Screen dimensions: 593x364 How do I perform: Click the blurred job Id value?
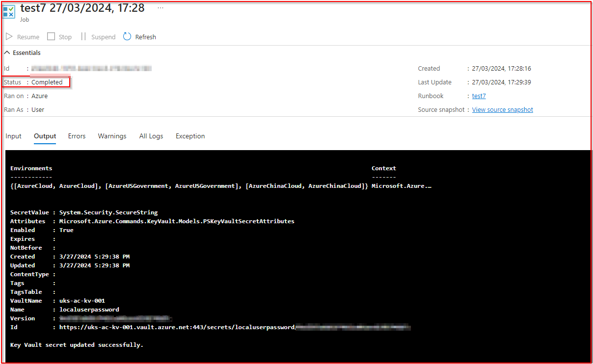click(91, 68)
